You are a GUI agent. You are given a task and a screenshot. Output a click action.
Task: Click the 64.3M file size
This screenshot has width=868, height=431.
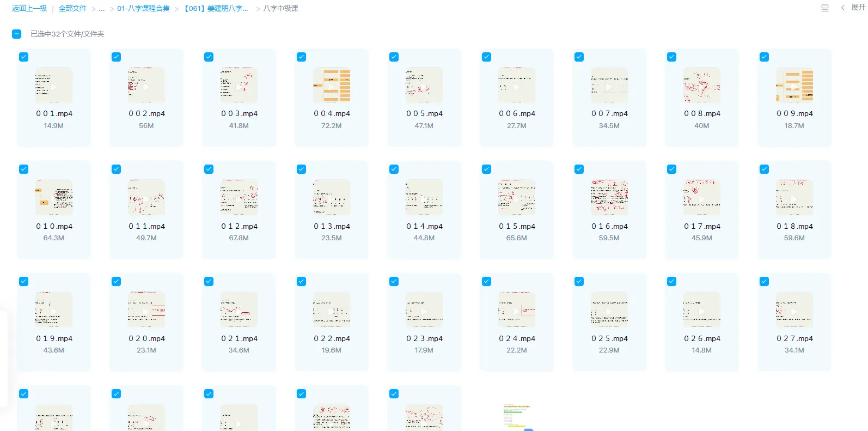coord(54,238)
